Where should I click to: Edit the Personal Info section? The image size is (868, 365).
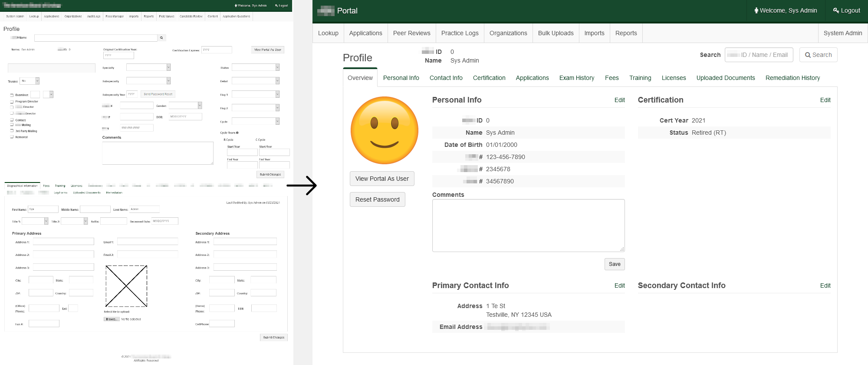click(x=619, y=100)
